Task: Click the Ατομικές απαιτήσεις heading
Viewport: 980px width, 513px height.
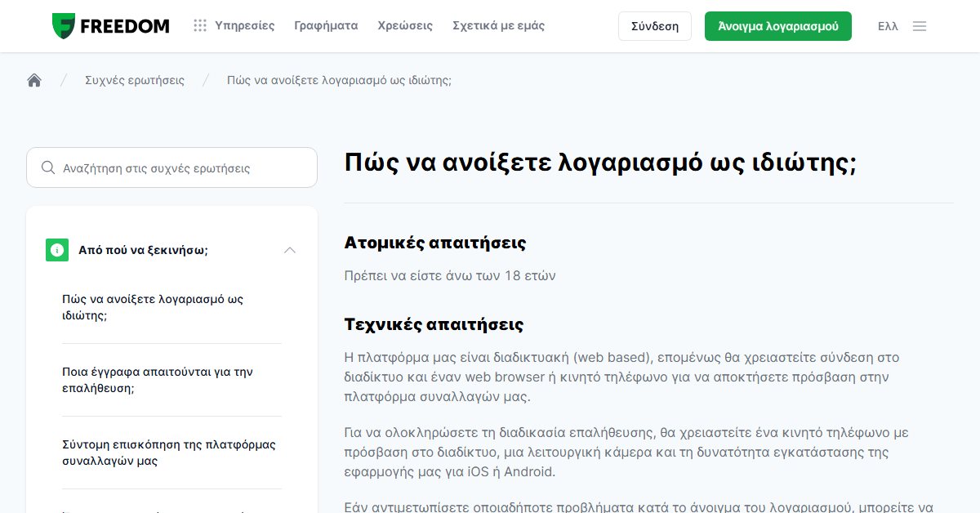Action: pos(435,243)
